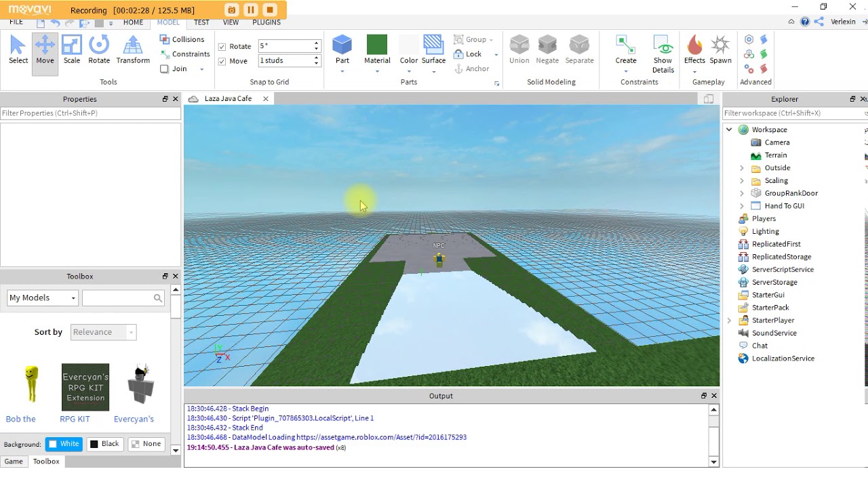Click the Filter workspace search field
868x488 pixels.
pos(793,113)
